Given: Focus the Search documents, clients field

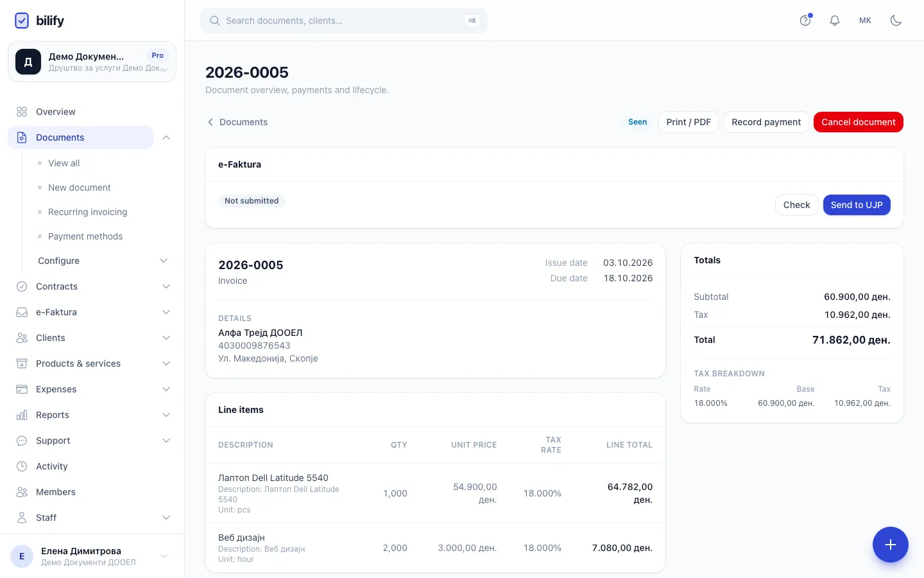Looking at the screenshot, I should pyautogui.click(x=344, y=21).
